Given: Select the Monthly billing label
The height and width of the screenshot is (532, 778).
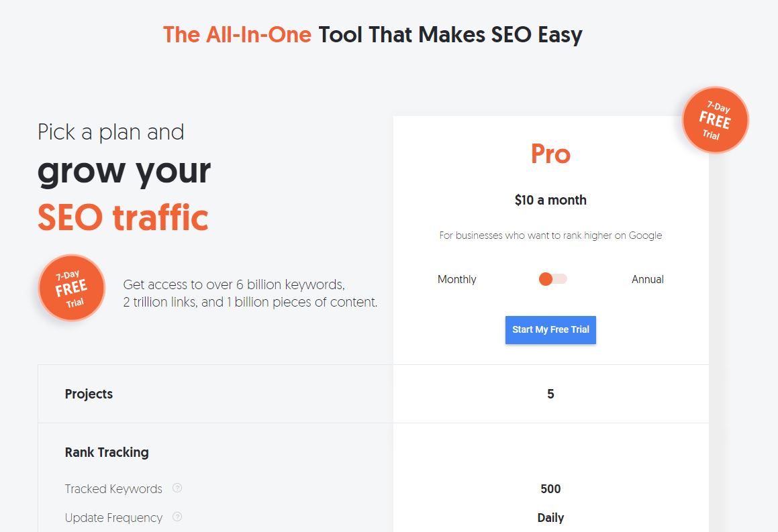Looking at the screenshot, I should point(456,279).
